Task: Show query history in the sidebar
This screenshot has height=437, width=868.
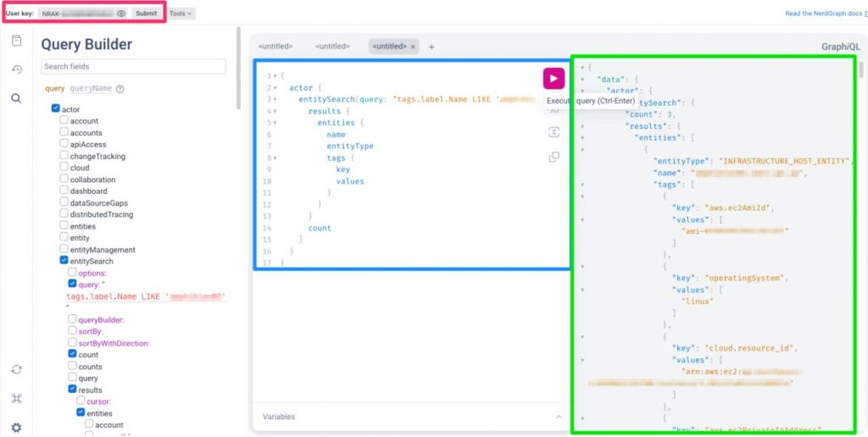Action: [x=16, y=69]
